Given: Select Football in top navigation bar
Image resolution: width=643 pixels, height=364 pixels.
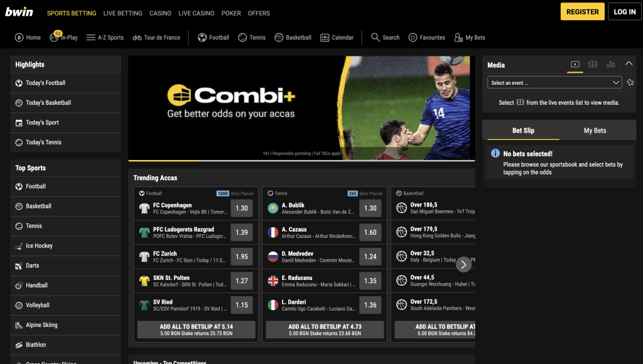Looking at the screenshot, I should pos(213,37).
